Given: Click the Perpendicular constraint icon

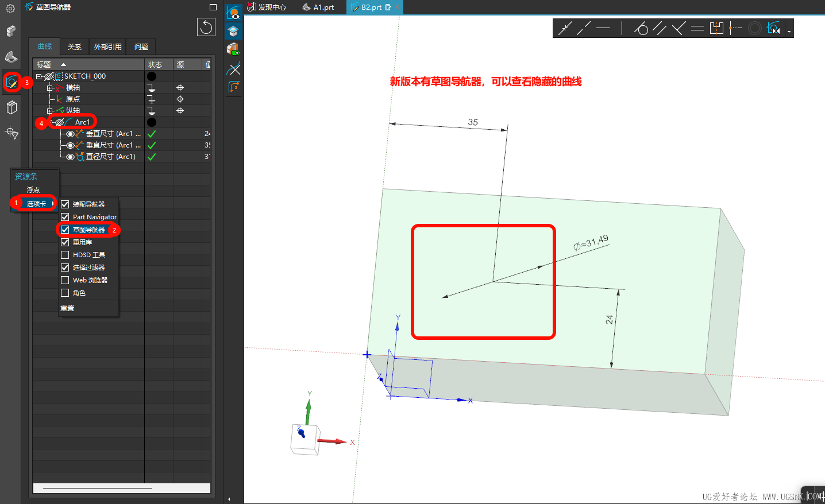Looking at the screenshot, I should (678, 28).
